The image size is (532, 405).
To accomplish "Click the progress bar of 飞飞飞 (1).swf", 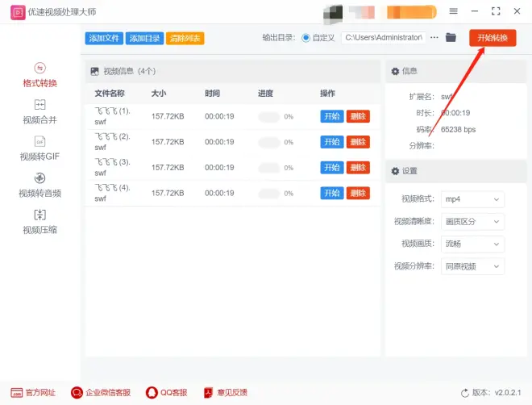I will [x=269, y=116].
